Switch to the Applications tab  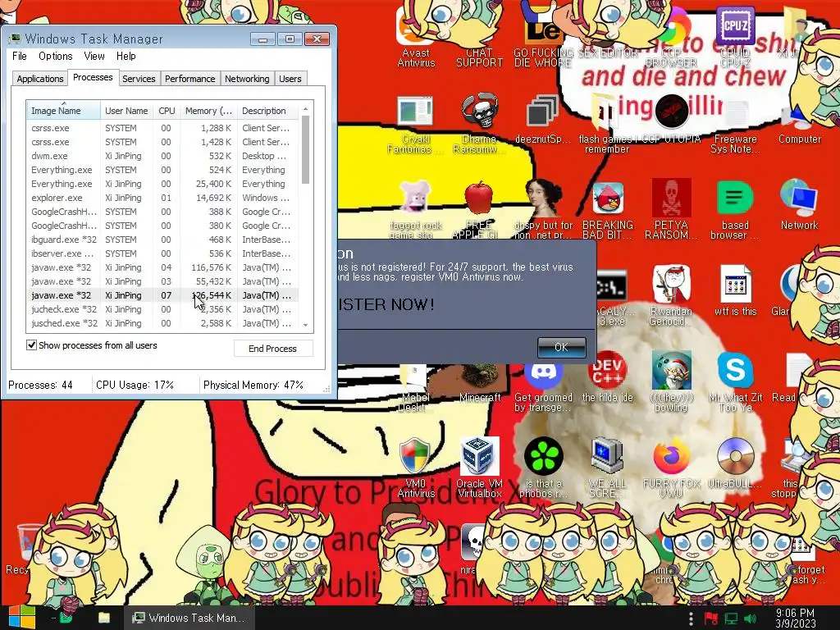point(39,79)
